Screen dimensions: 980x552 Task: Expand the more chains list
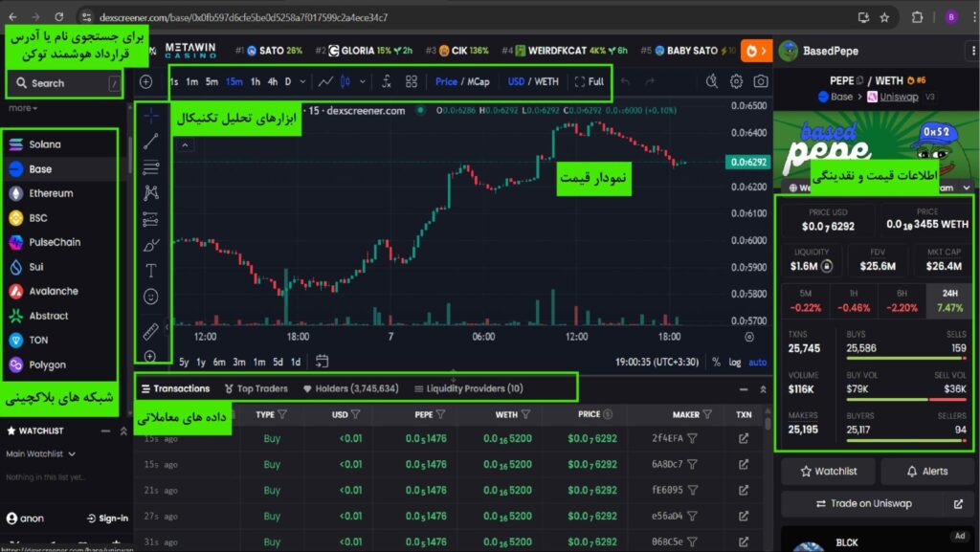pos(23,108)
